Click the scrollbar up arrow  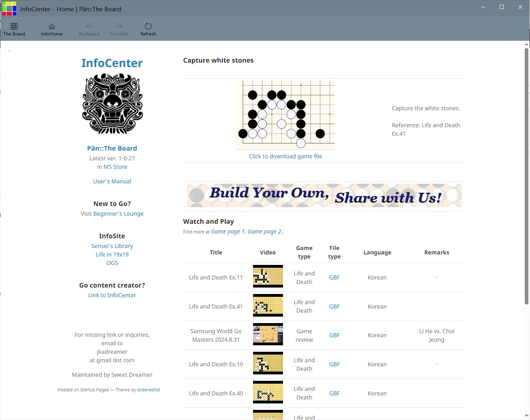[526, 44]
